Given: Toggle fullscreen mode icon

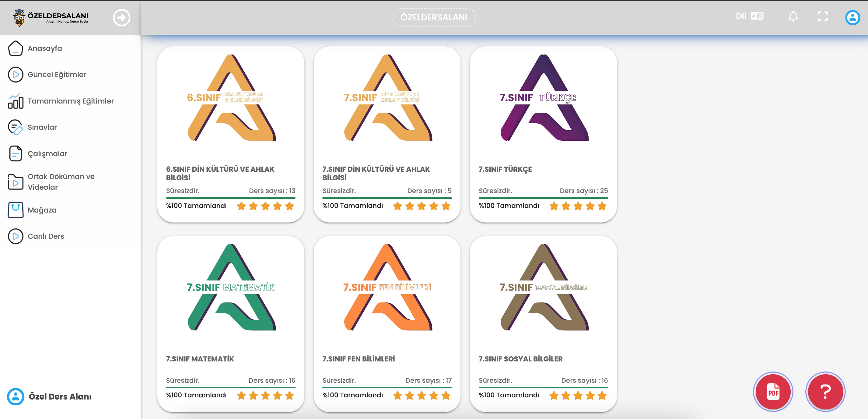Looking at the screenshot, I should (x=823, y=16).
